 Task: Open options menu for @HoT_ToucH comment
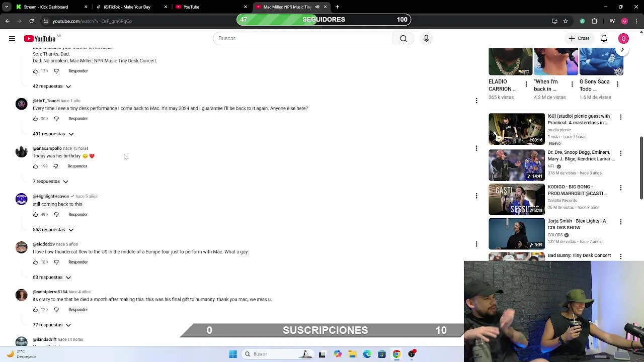[x=476, y=101]
